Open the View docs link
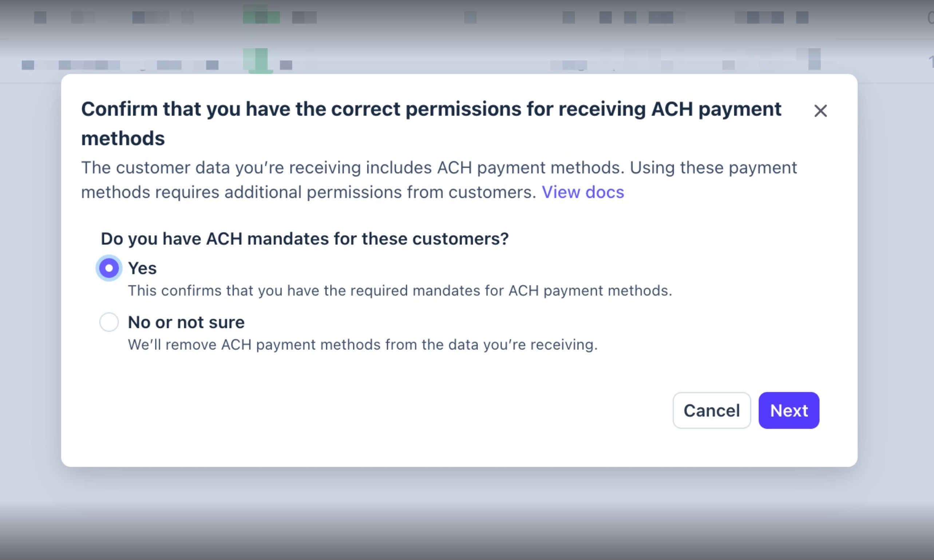This screenshot has height=560, width=934. (x=583, y=192)
